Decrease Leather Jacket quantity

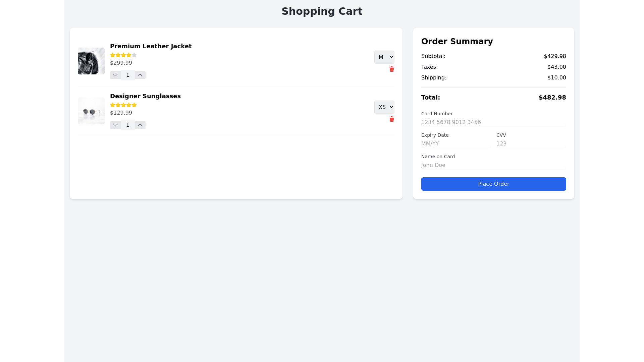tap(115, 75)
